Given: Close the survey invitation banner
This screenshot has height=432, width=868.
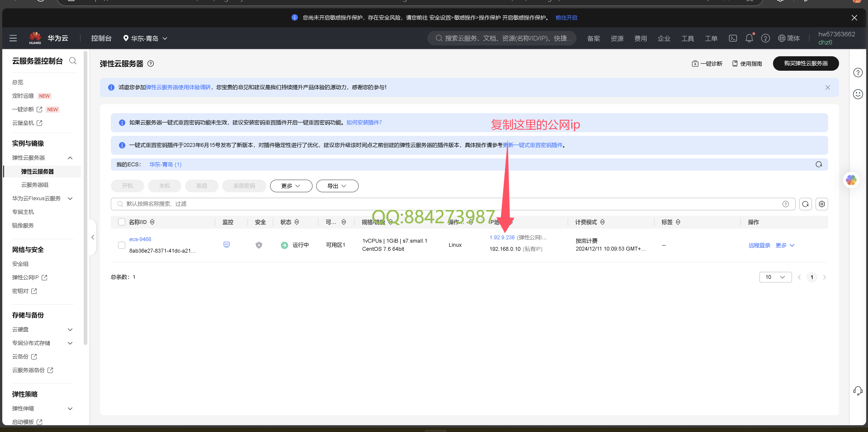Looking at the screenshot, I should tap(828, 87).
